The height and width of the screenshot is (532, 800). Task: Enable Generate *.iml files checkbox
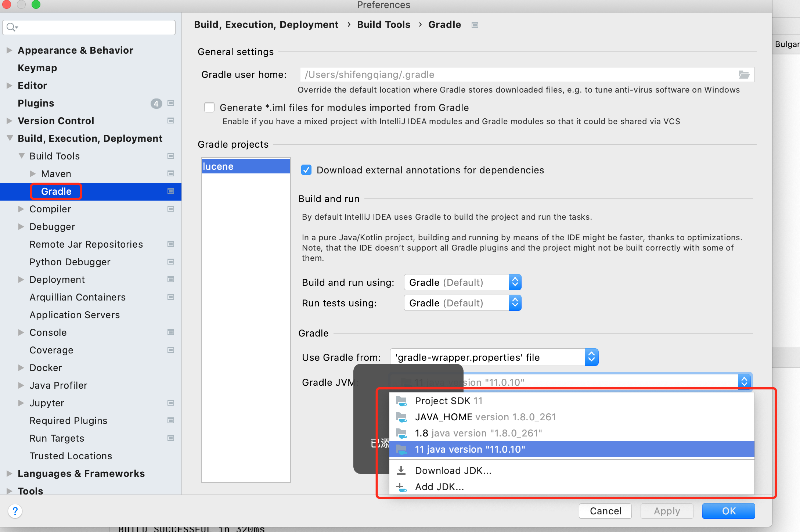tap(209, 108)
